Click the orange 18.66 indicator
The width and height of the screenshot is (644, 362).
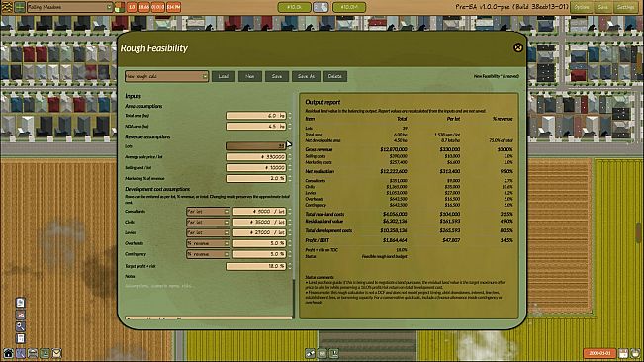click(143, 7)
